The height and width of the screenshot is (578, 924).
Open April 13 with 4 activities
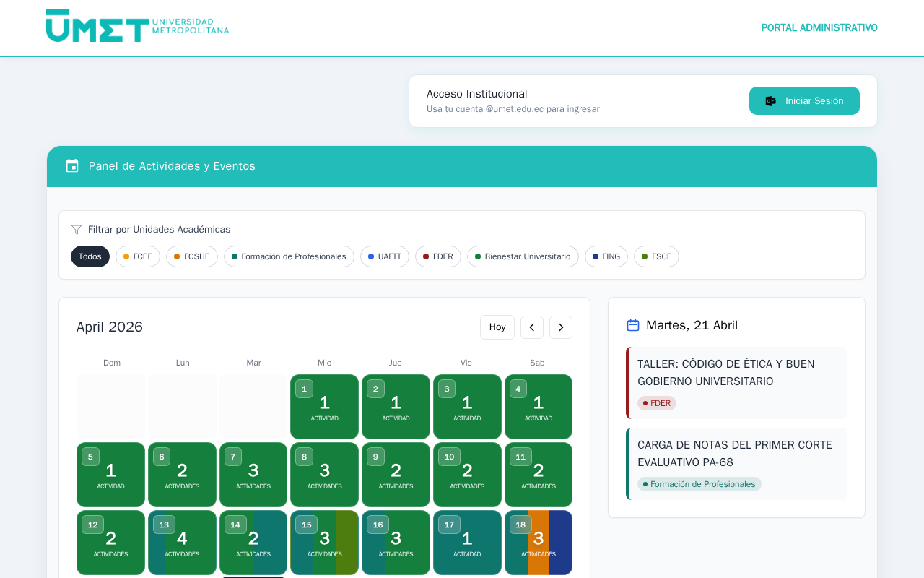tap(182, 543)
